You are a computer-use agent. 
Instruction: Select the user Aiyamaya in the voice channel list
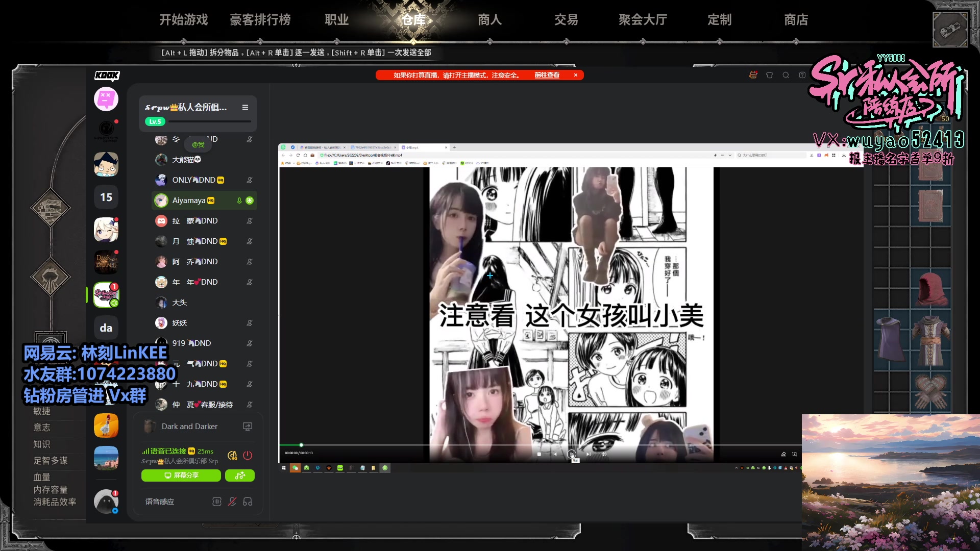pyautogui.click(x=204, y=201)
